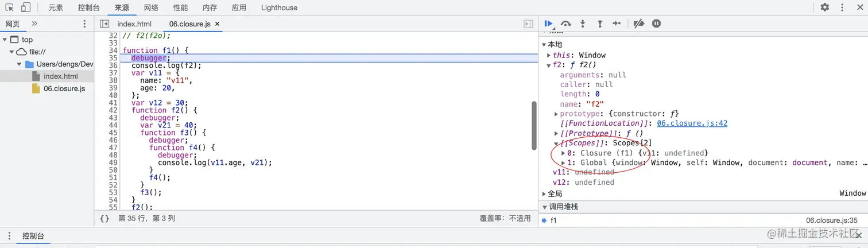Step over next function call

click(x=566, y=24)
